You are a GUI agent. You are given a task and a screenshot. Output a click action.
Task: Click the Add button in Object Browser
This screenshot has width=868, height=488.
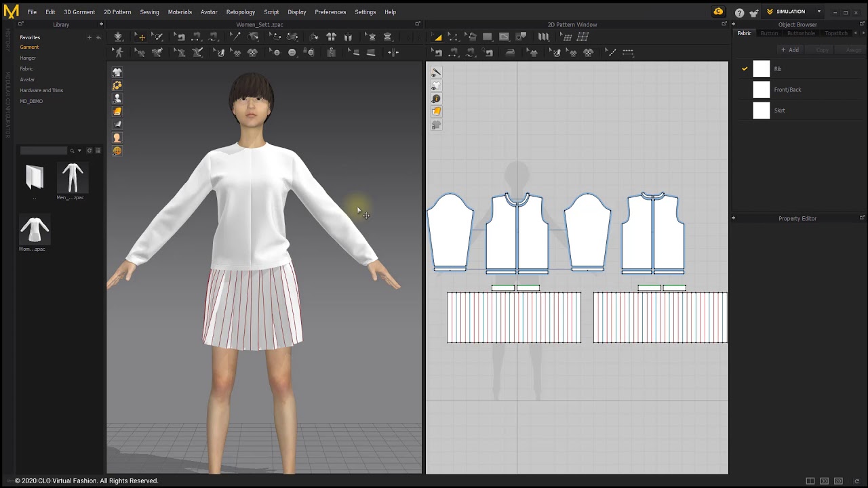click(789, 49)
